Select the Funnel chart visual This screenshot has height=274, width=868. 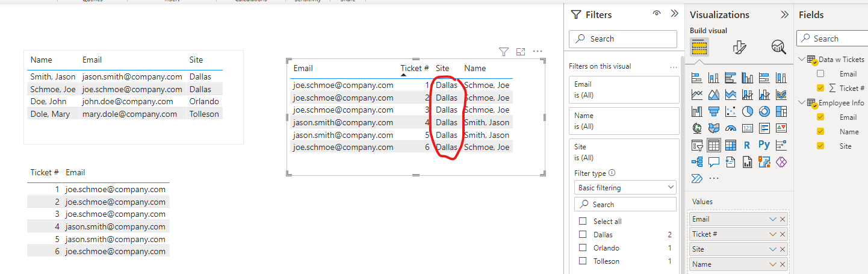(714, 111)
